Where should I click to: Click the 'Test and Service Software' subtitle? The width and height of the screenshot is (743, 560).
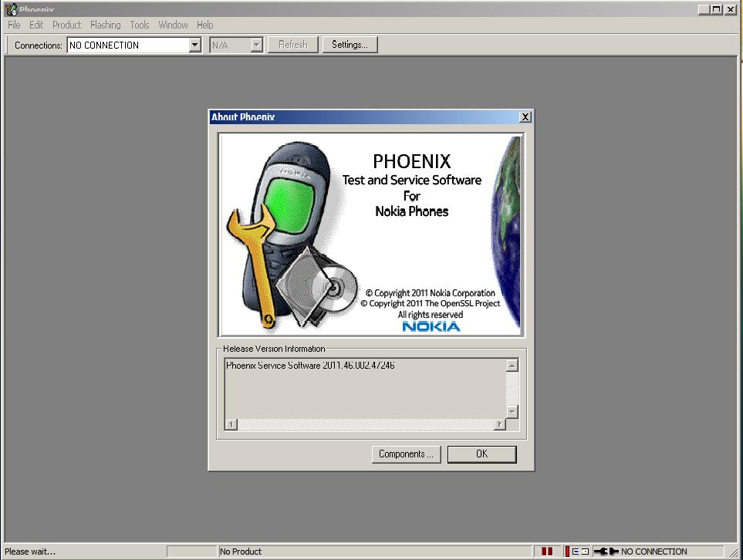pyautogui.click(x=412, y=180)
